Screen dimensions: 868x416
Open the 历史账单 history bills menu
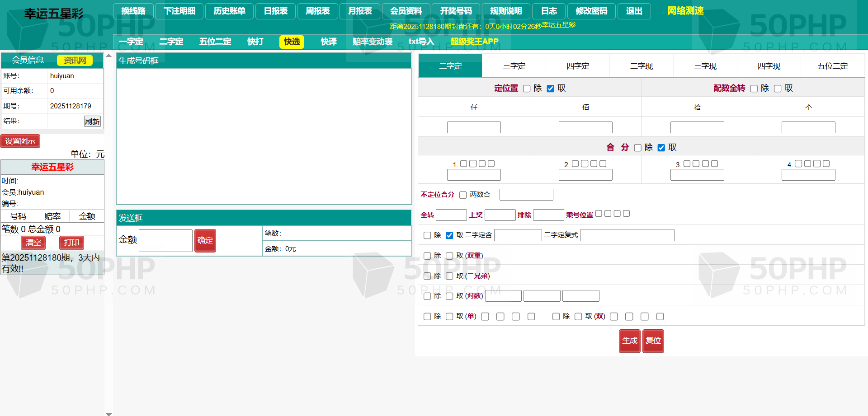229,11
